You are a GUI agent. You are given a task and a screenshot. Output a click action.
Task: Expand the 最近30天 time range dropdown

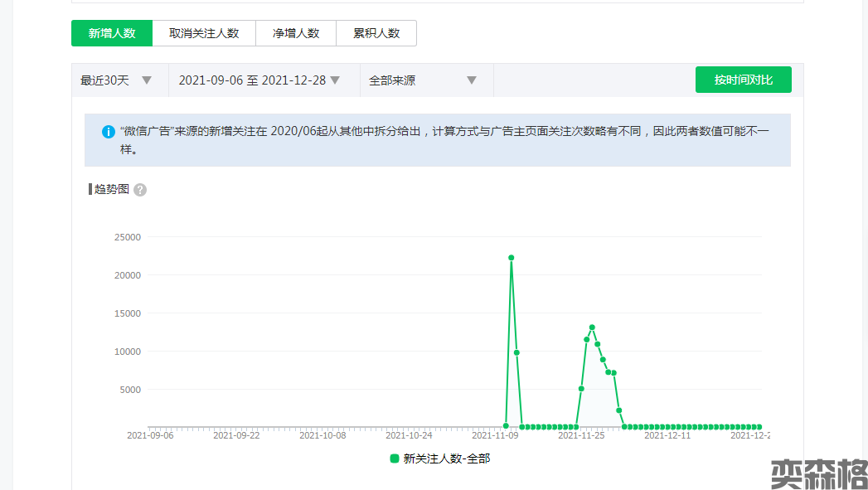click(116, 80)
